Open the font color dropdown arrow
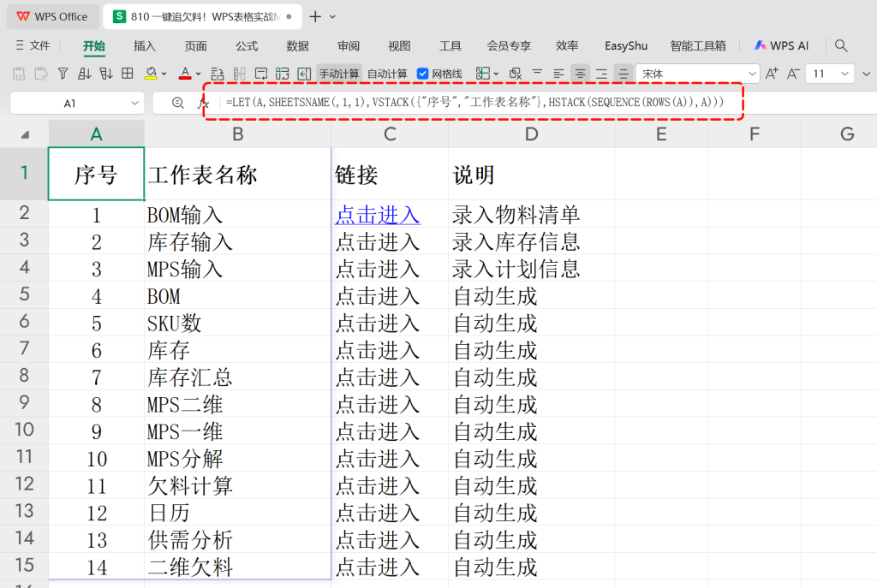 [198, 74]
